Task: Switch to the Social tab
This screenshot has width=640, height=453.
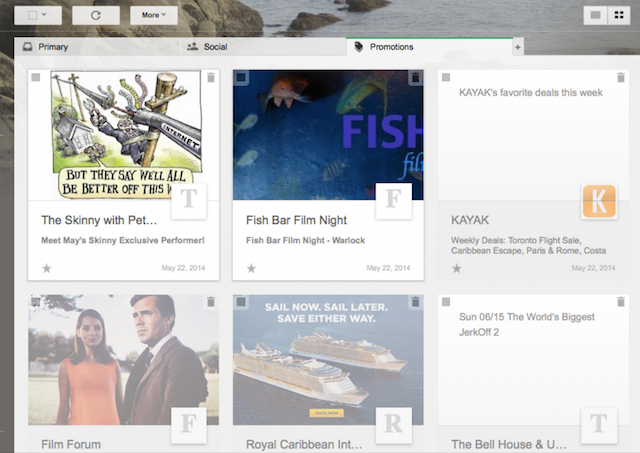Action: (263, 47)
